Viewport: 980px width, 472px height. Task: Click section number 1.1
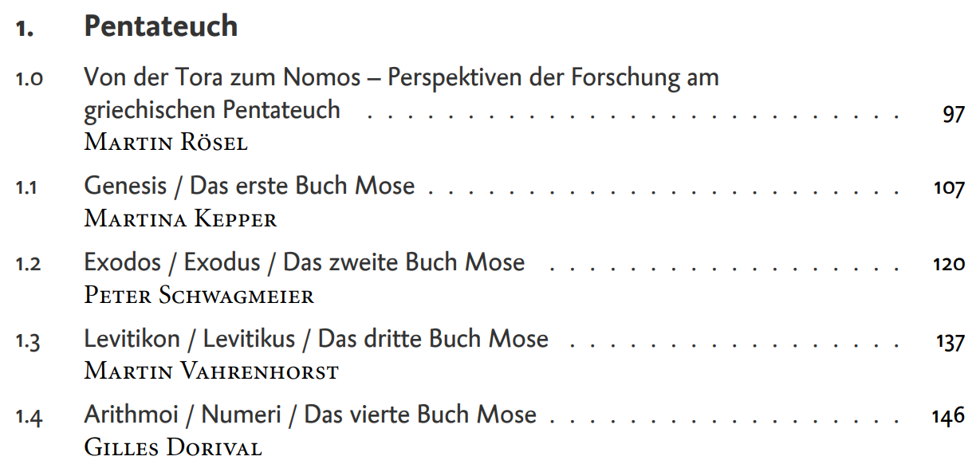point(27,187)
